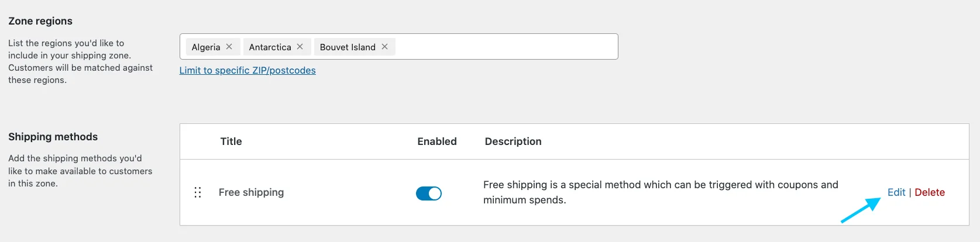Click the Free shipping method title

point(251,192)
